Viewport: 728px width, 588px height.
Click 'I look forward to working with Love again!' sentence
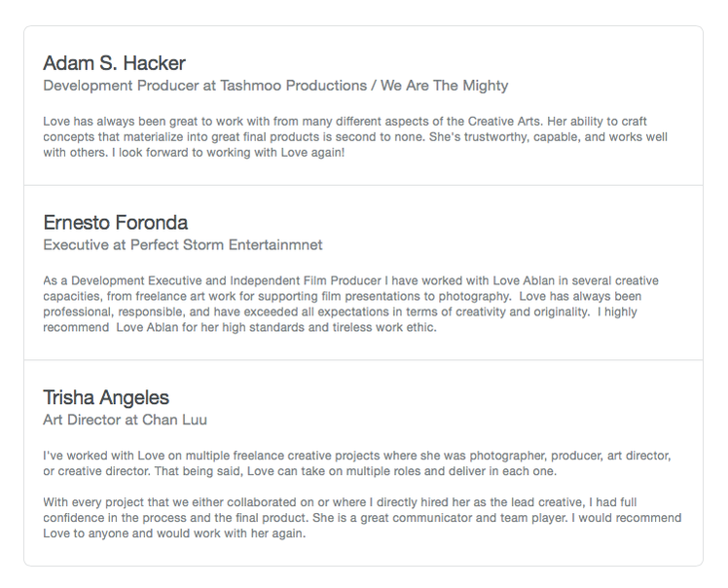coord(229,153)
